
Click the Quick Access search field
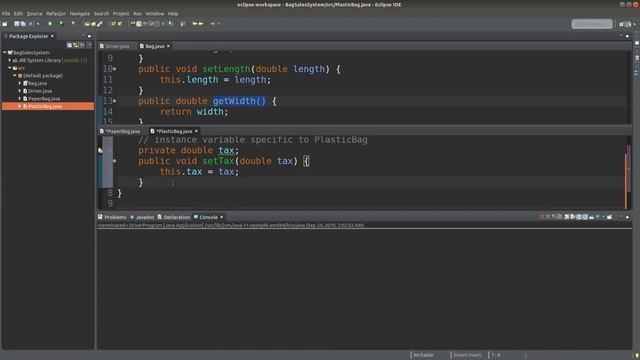coord(592,24)
